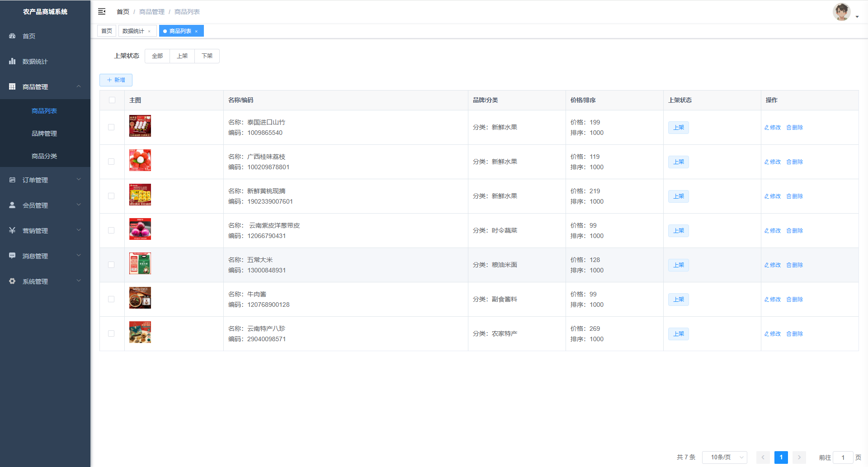Screen dimensions: 868x467
Task: Click the 会员管理 person icon
Action: (x=12, y=205)
